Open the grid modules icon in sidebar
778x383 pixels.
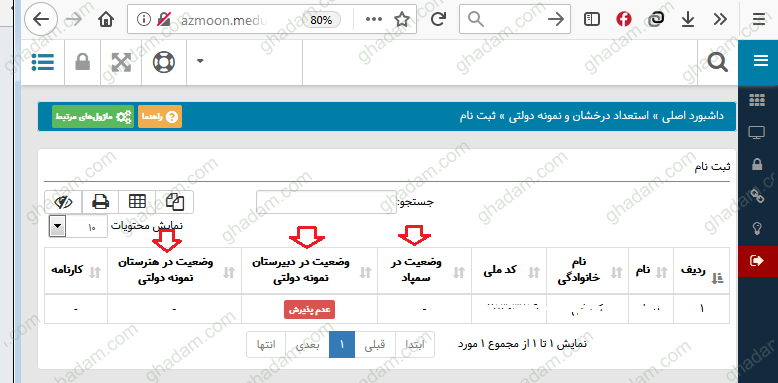pos(757,100)
